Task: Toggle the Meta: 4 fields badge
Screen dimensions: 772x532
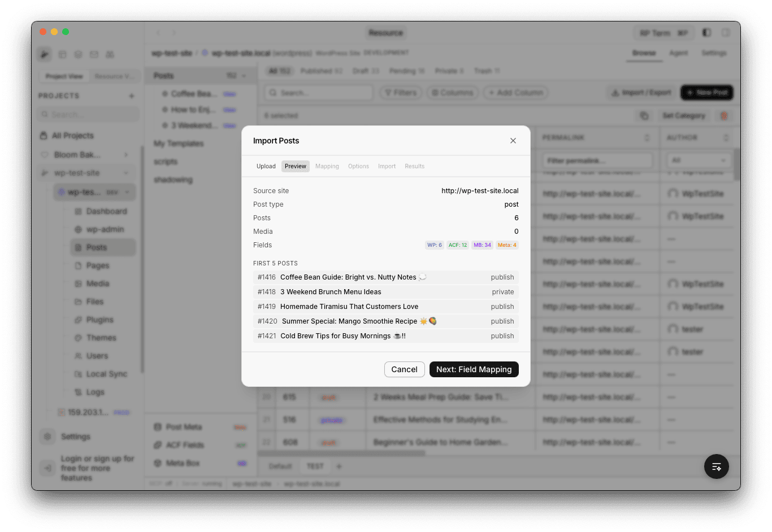Action: tap(508, 245)
